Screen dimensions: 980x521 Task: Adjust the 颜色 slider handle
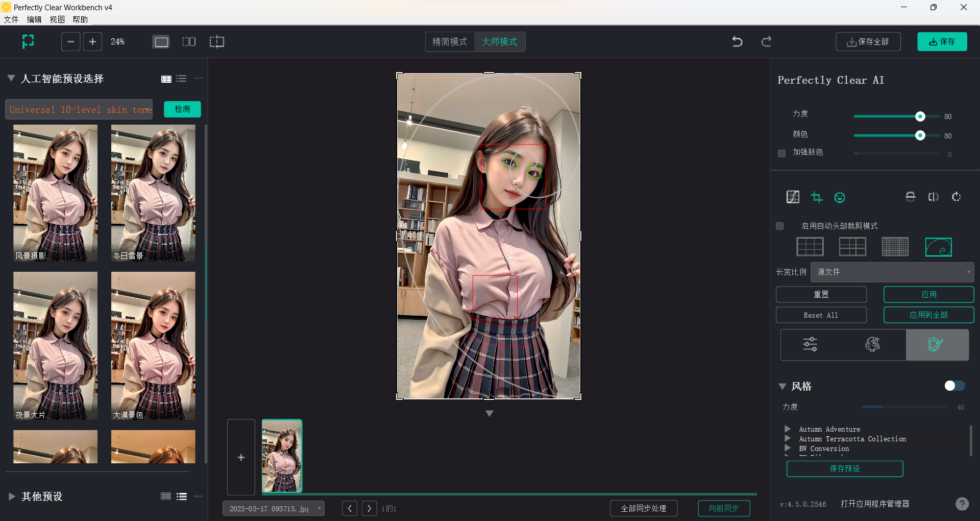[920, 135]
